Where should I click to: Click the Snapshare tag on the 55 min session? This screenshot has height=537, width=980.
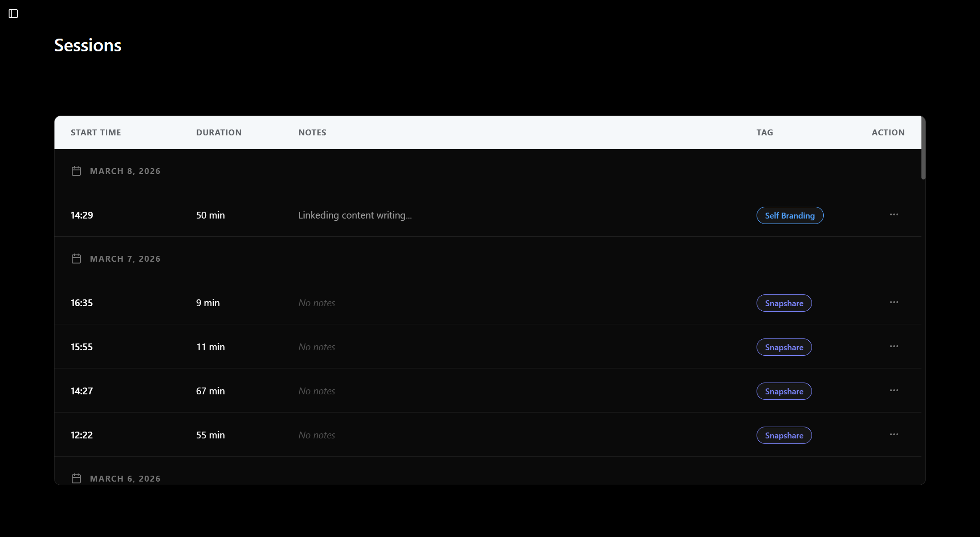click(x=784, y=435)
